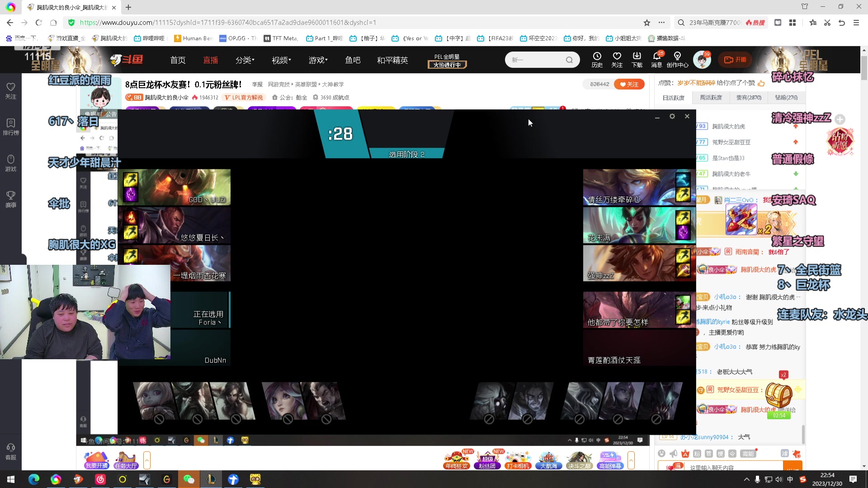Toggle the Chinese 中 input mode indicator
The height and width of the screenshot is (488, 868).
coord(790,479)
